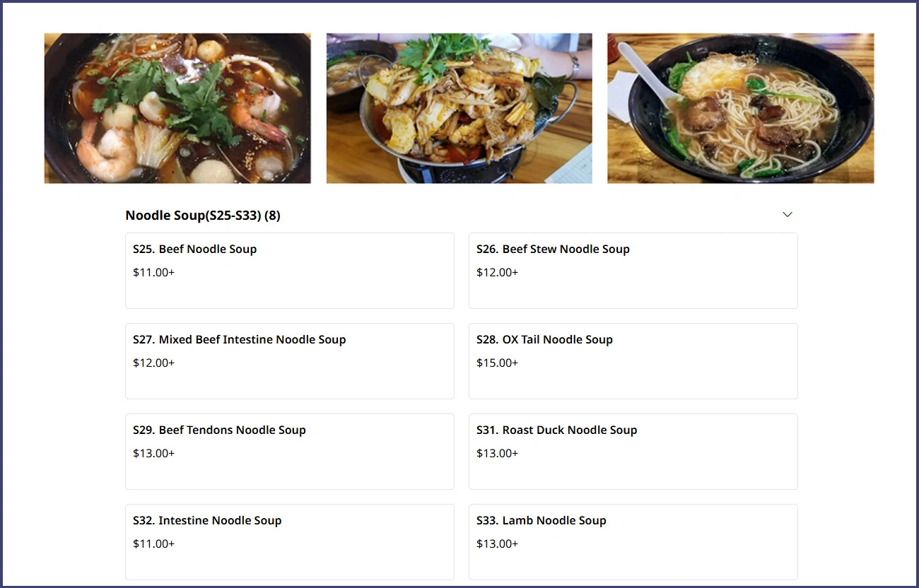The width and height of the screenshot is (919, 588).
Task: Select S25. Beef Noodle Soup
Action: pyautogui.click(x=290, y=271)
